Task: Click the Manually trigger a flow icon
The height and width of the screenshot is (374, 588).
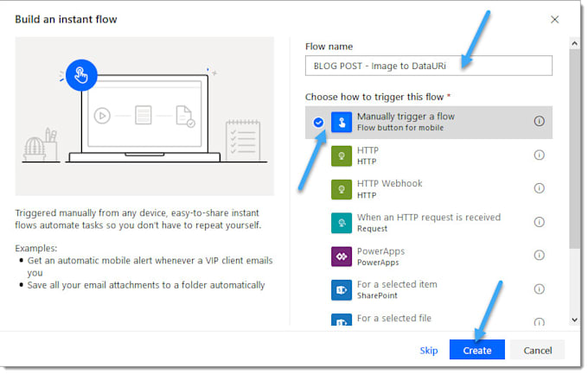Action: 342,122
